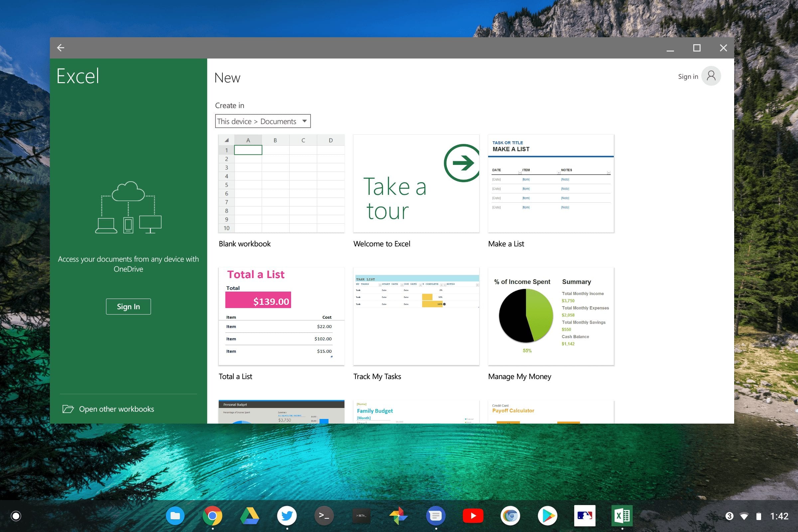Open Messages app in the shelf

[x=436, y=516]
